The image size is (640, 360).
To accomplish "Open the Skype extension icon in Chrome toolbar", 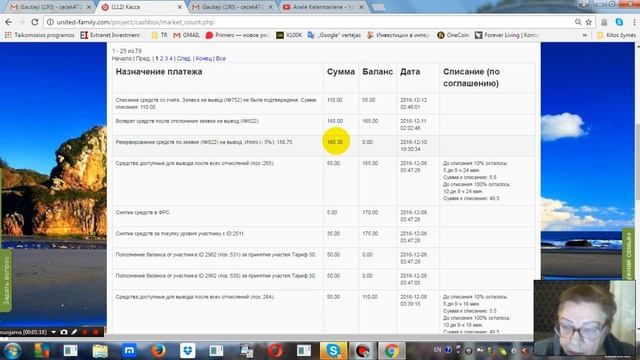I will pos(619,22).
